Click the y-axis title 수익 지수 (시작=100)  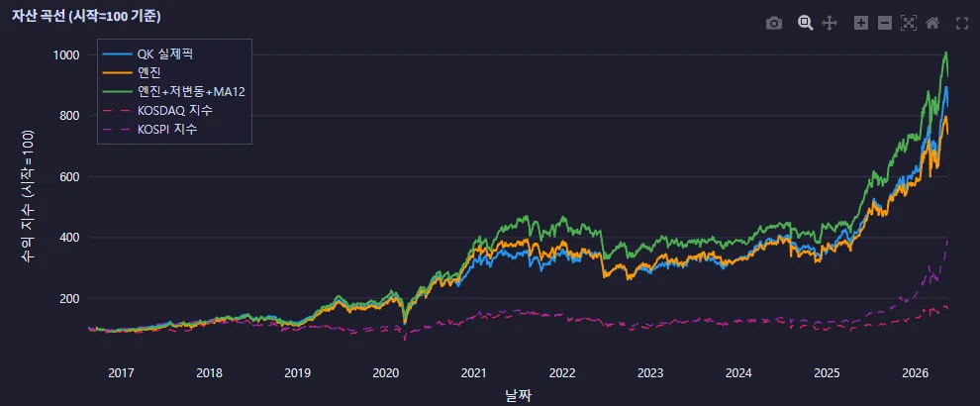[28, 197]
